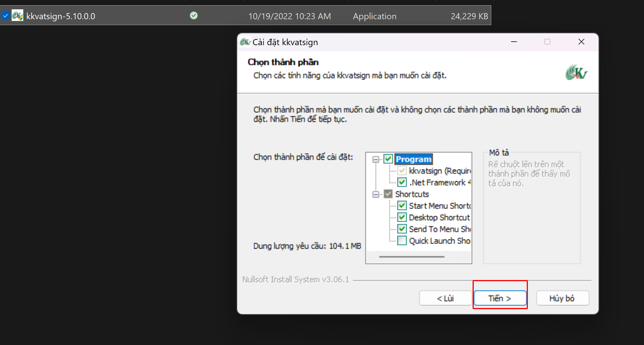Screen dimensions: 644x345
Task: Toggle the Program component checkbox
Action: coord(388,159)
